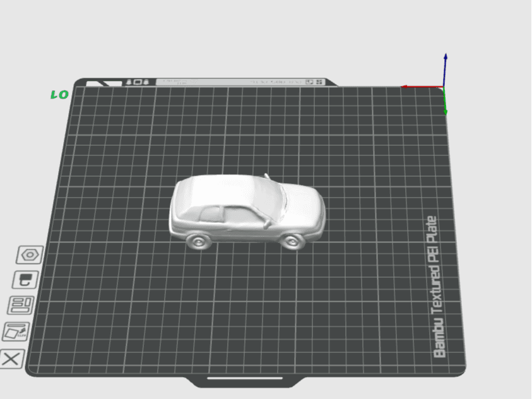The height and width of the screenshot is (399, 532).
Task: Click the three small symbols beside plate logo
Action: [x=138, y=82]
